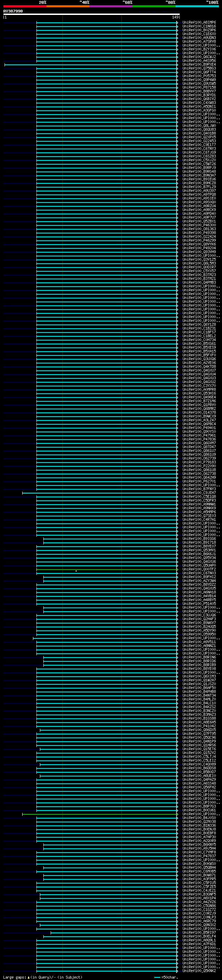Select the UniRef100_P49401 label
The height and width of the screenshot is (980, 222).
[199, 428]
